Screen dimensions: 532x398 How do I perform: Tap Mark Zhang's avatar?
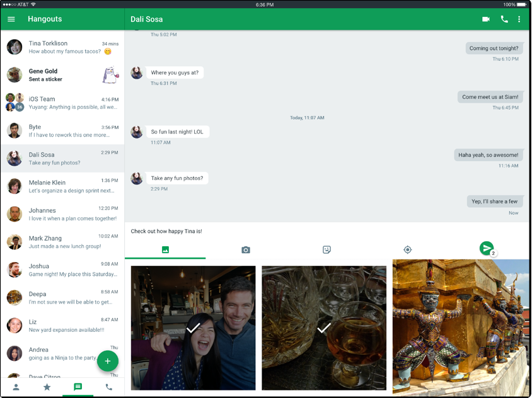14,242
